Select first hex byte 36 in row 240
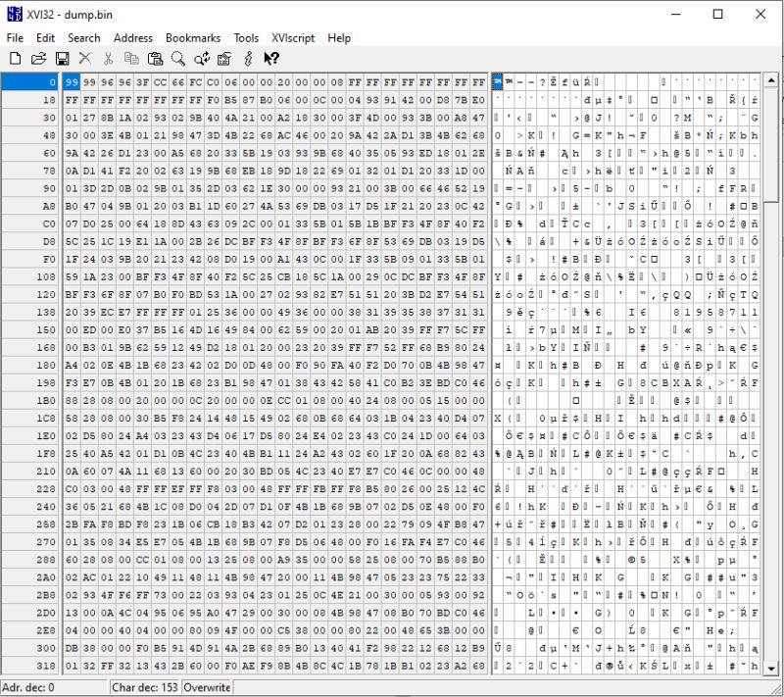 point(72,507)
